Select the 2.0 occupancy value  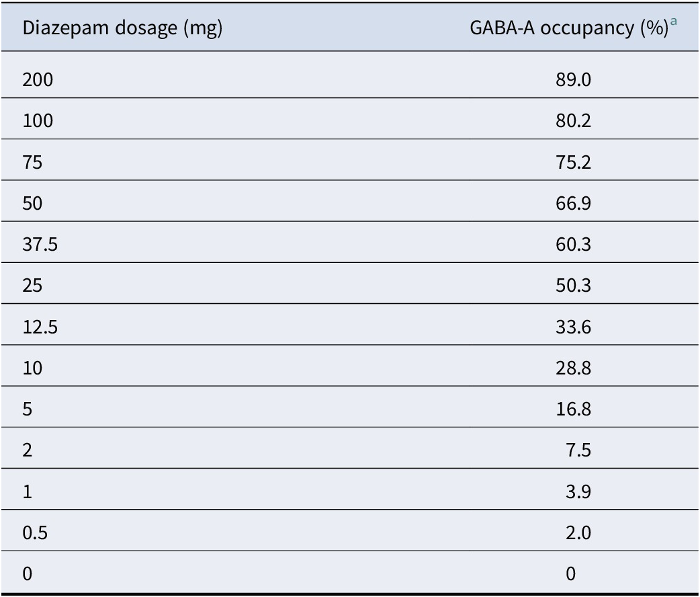578,532
